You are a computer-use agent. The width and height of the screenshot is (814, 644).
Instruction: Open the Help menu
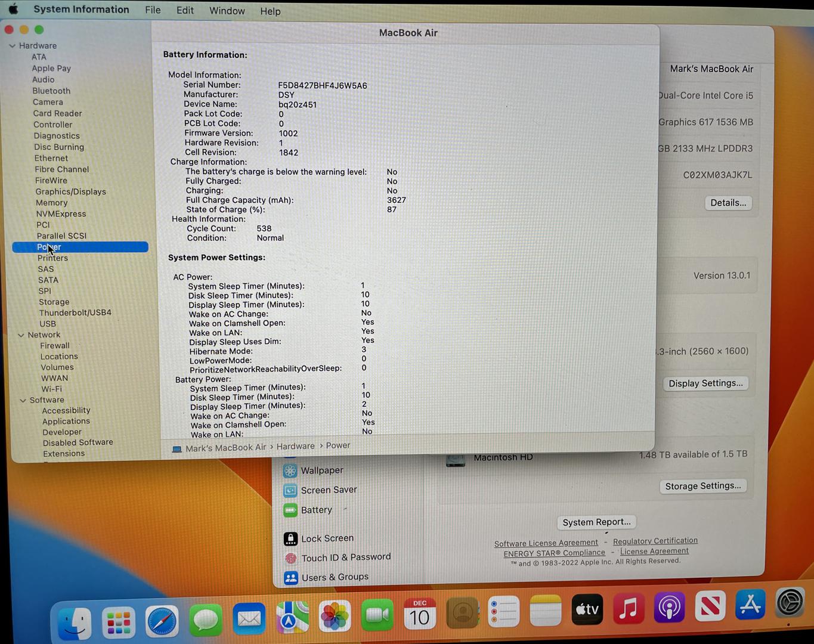[270, 11]
